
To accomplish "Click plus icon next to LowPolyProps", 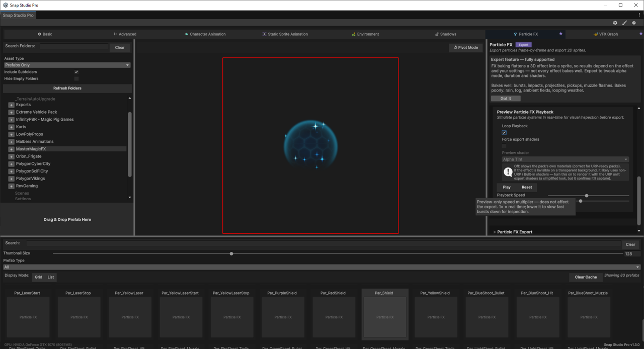I will [11, 134].
